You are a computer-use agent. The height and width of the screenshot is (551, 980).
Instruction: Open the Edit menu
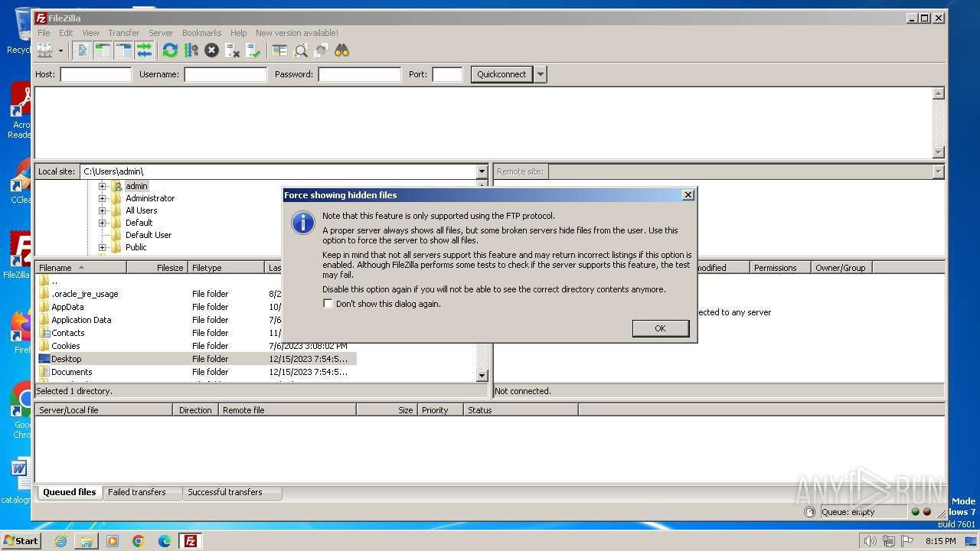pos(66,33)
